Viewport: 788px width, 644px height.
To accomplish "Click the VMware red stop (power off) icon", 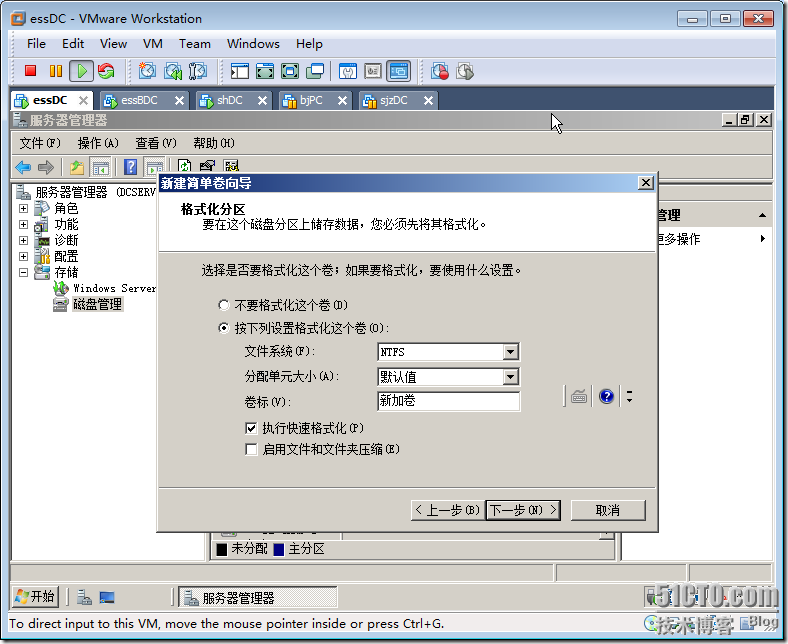I will click(31, 71).
